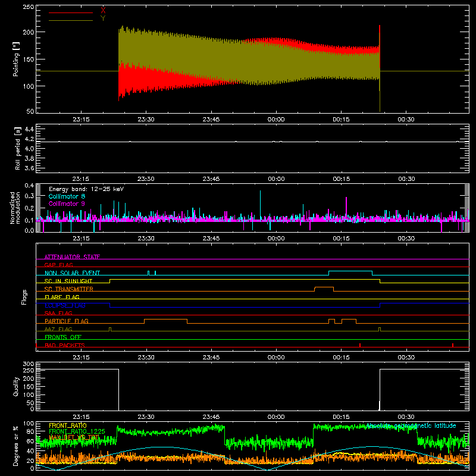Click the SAA_FLAG label
The width and height of the screenshot is (476, 476).
[x=58, y=313]
